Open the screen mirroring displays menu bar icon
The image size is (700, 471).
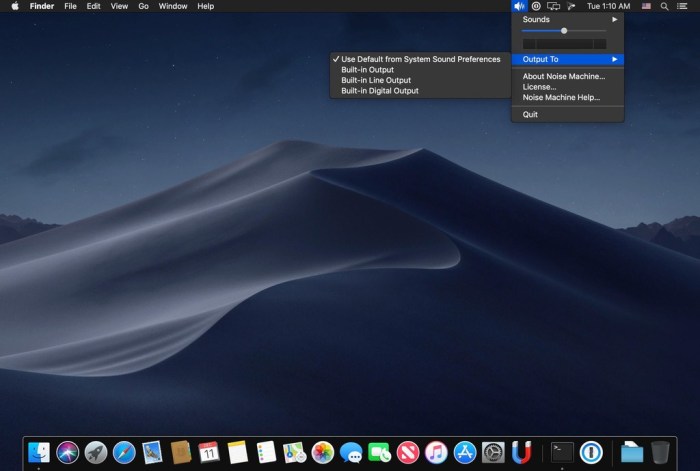(x=553, y=6)
